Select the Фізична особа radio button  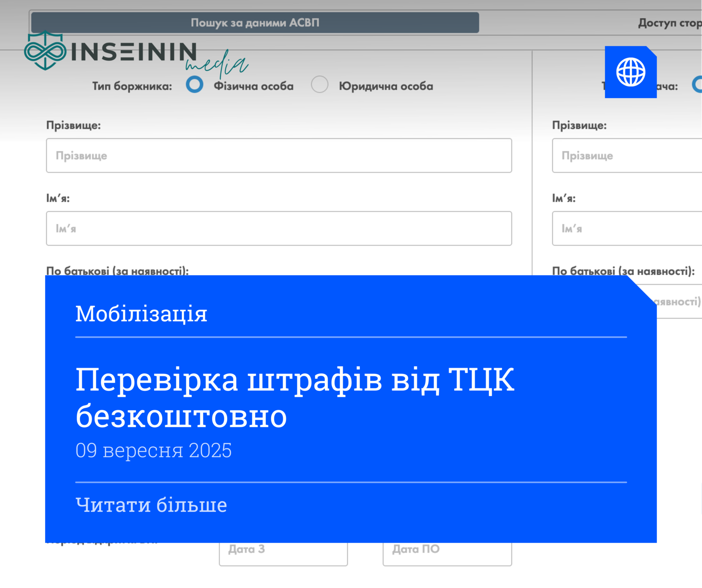click(x=194, y=85)
